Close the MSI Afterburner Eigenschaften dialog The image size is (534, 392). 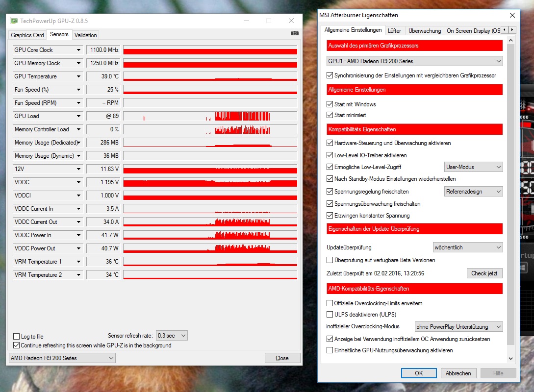[512, 15]
